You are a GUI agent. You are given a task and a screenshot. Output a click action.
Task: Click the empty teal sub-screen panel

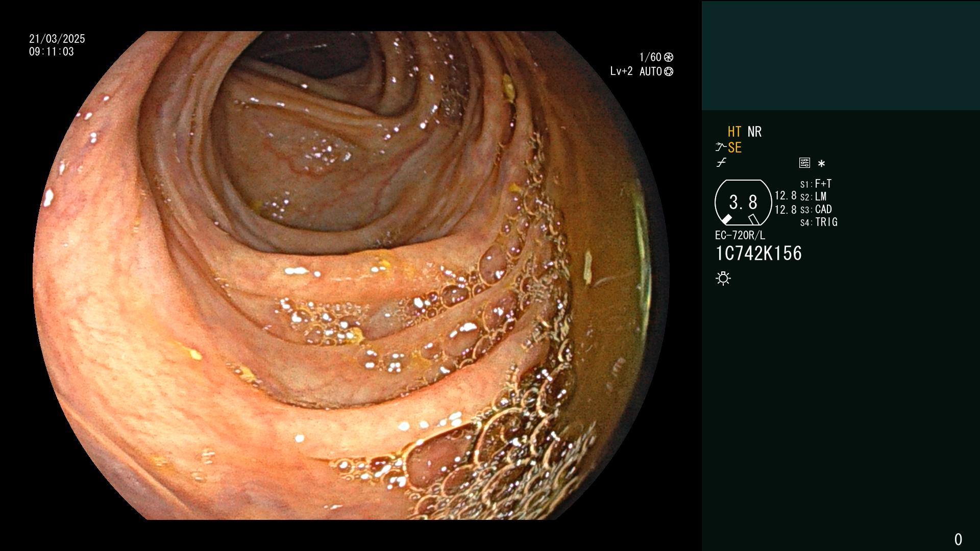pyautogui.click(x=841, y=56)
